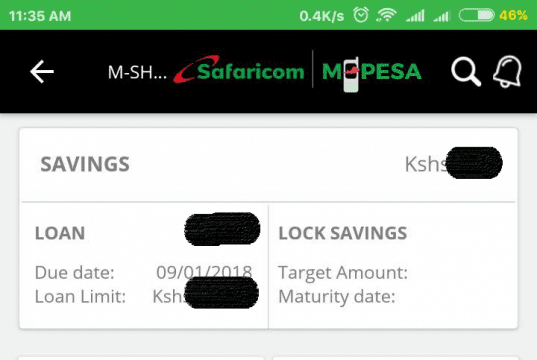Tap the first mobile signal bars icon

click(415, 16)
